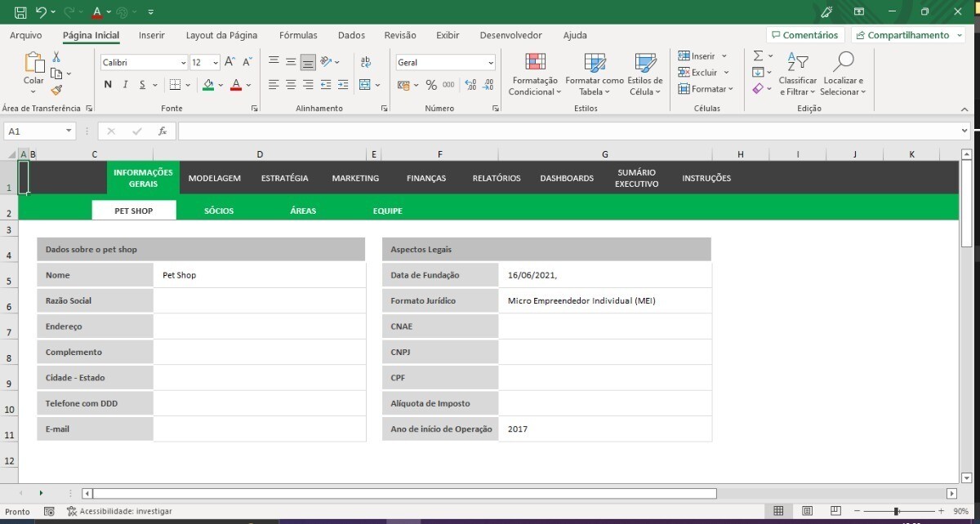This screenshot has height=524, width=980.
Task: Toggle italic (I) formatting
Action: pyautogui.click(x=125, y=85)
